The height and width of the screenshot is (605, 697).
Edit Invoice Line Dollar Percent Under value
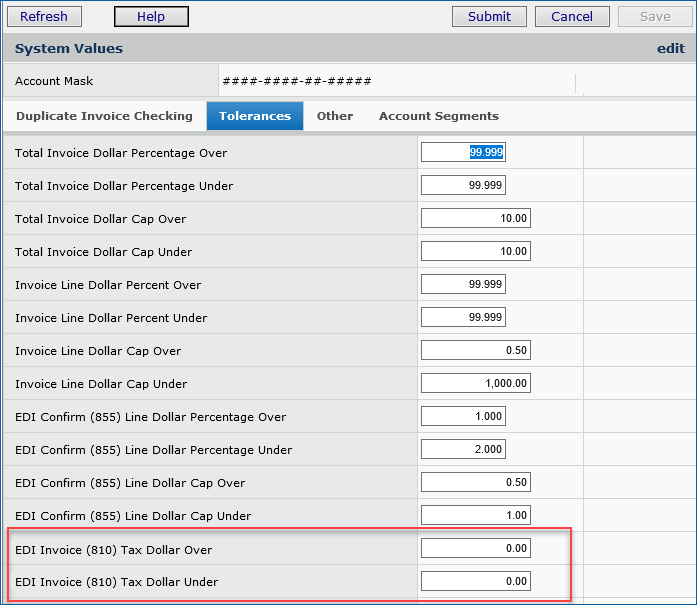tap(463, 317)
